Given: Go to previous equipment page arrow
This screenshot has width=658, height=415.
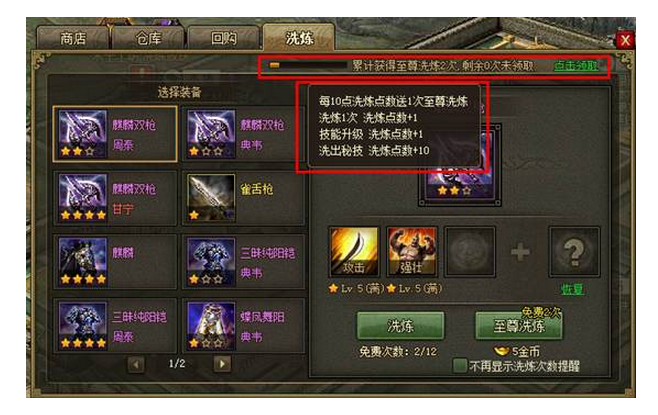Looking at the screenshot, I should 136,364.
